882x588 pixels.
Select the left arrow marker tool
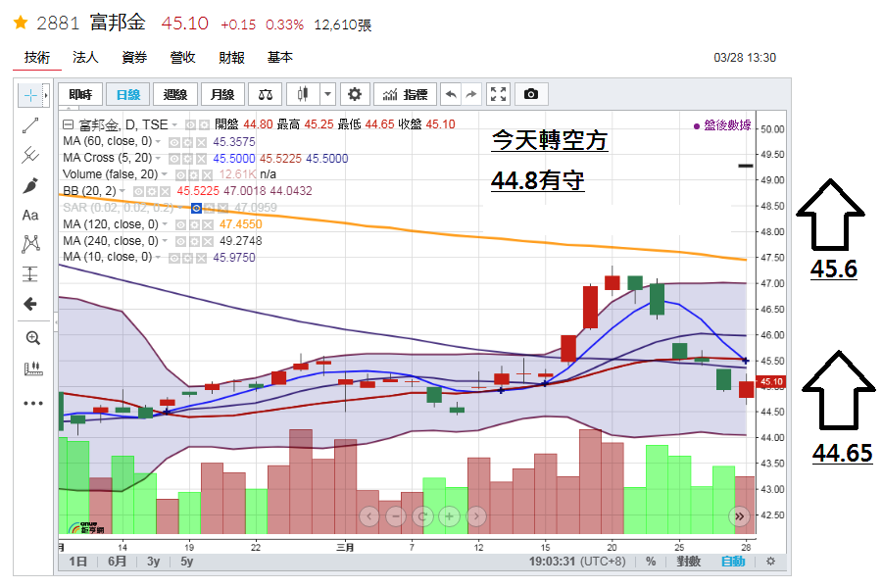point(30,305)
